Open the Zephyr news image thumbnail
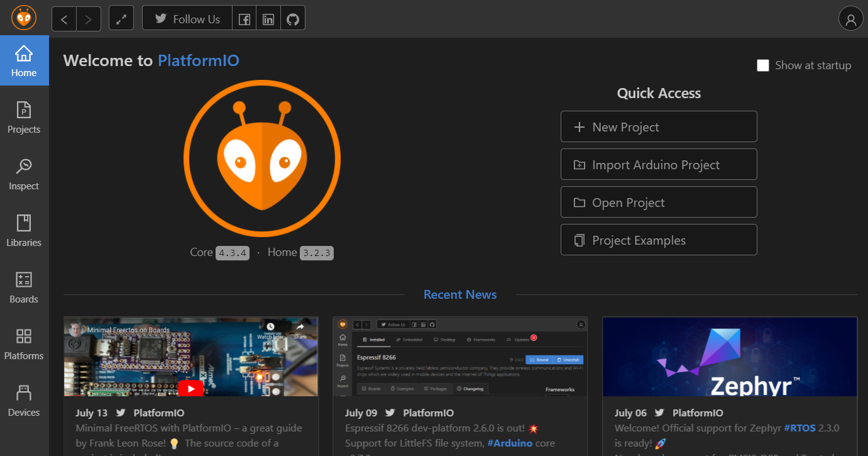This screenshot has width=868, height=456. click(730, 357)
